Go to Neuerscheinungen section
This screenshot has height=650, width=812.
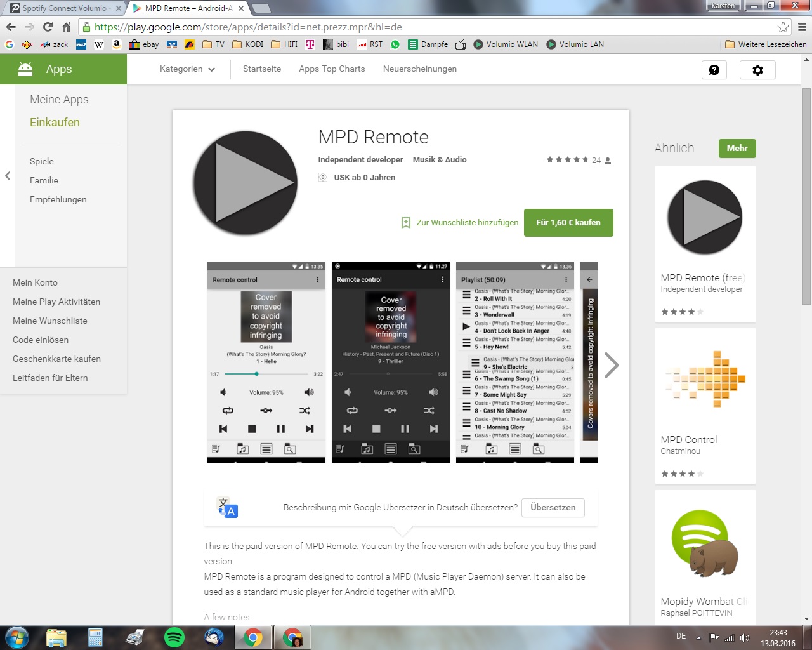[x=419, y=69]
